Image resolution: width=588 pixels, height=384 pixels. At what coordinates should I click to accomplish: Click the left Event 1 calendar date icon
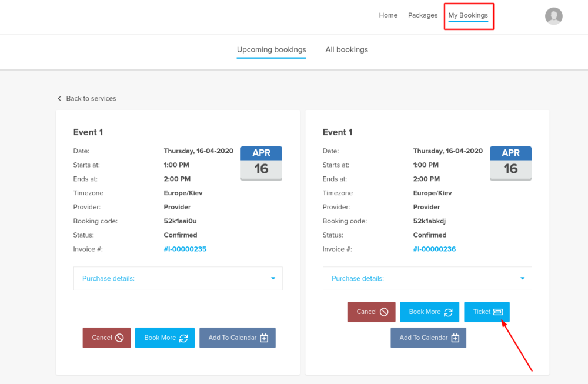tap(261, 163)
